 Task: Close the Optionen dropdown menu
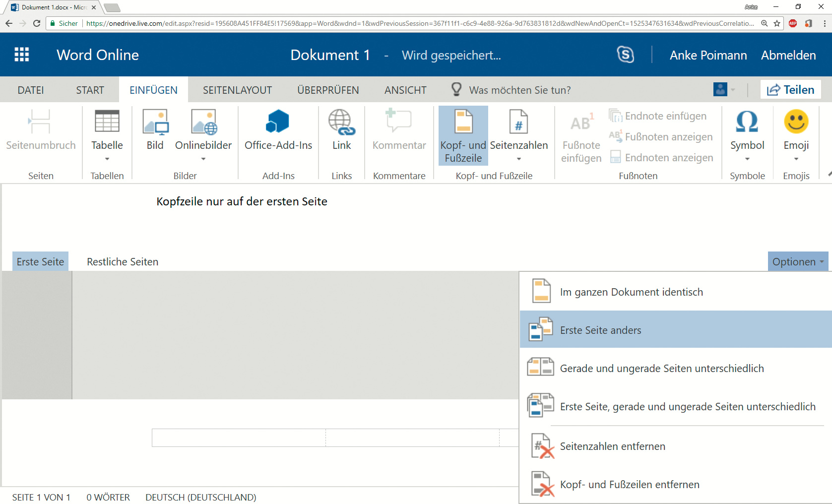click(798, 261)
